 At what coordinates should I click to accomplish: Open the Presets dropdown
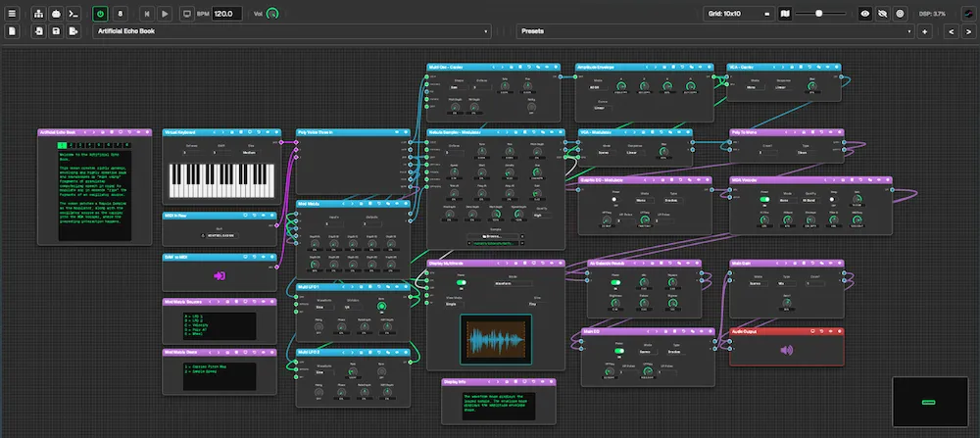(x=715, y=31)
